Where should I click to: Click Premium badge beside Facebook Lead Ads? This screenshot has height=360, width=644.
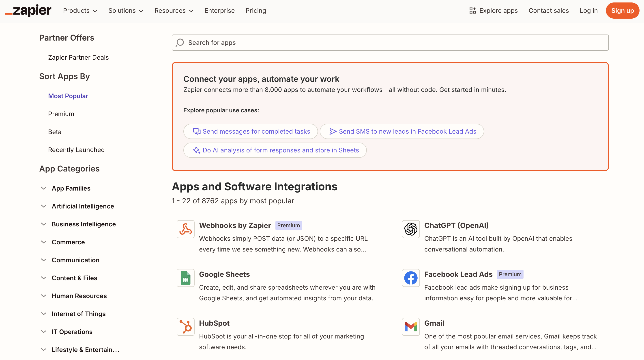click(510, 274)
